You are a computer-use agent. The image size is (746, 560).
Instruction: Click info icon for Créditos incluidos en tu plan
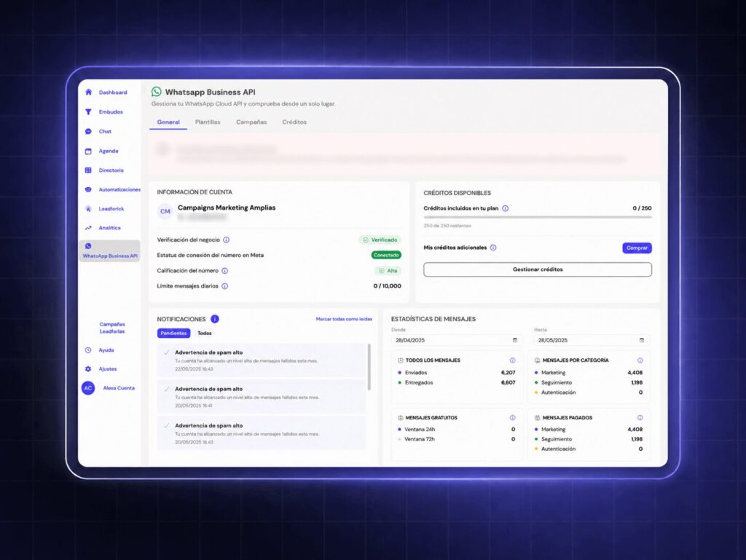pos(506,208)
